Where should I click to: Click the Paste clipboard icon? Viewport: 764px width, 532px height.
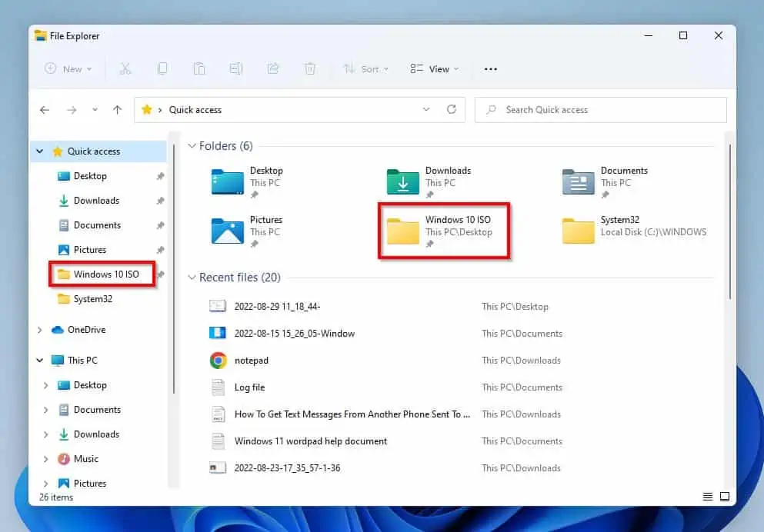199,68
